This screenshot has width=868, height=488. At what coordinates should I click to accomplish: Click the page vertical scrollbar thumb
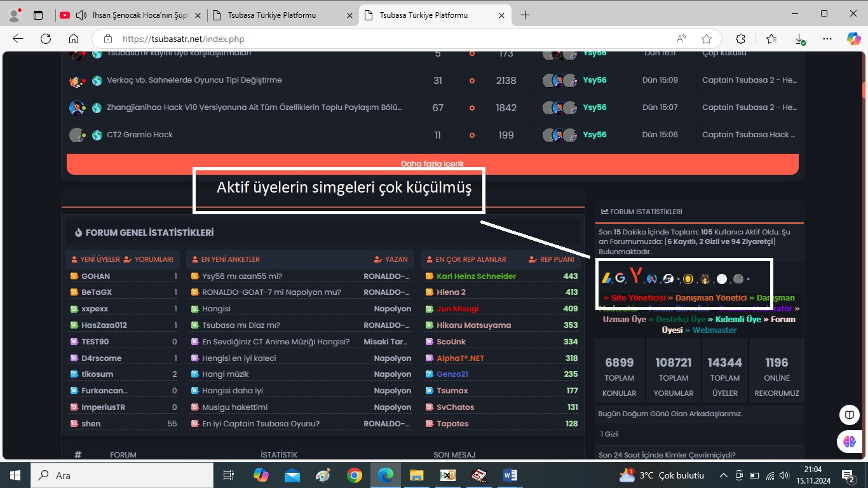[x=864, y=91]
